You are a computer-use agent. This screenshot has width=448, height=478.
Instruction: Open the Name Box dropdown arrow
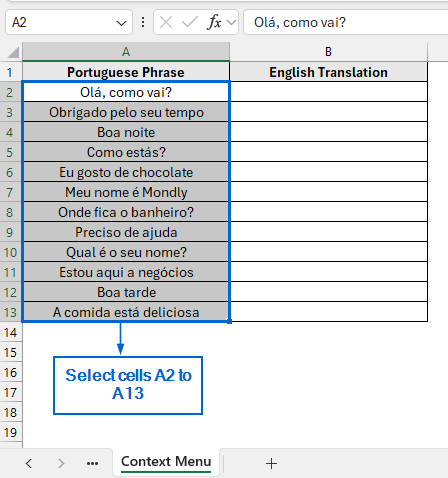tap(121, 23)
